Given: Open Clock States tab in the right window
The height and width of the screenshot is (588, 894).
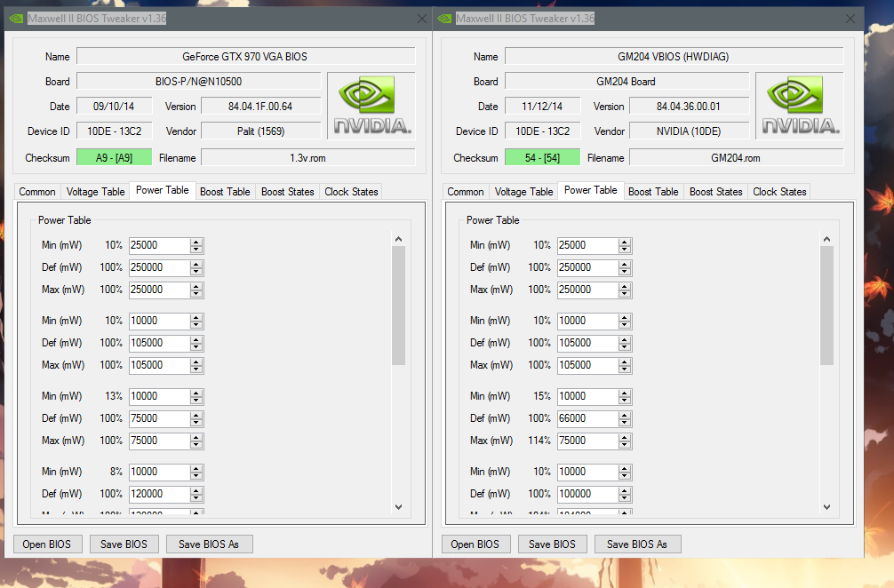Looking at the screenshot, I should [x=779, y=192].
